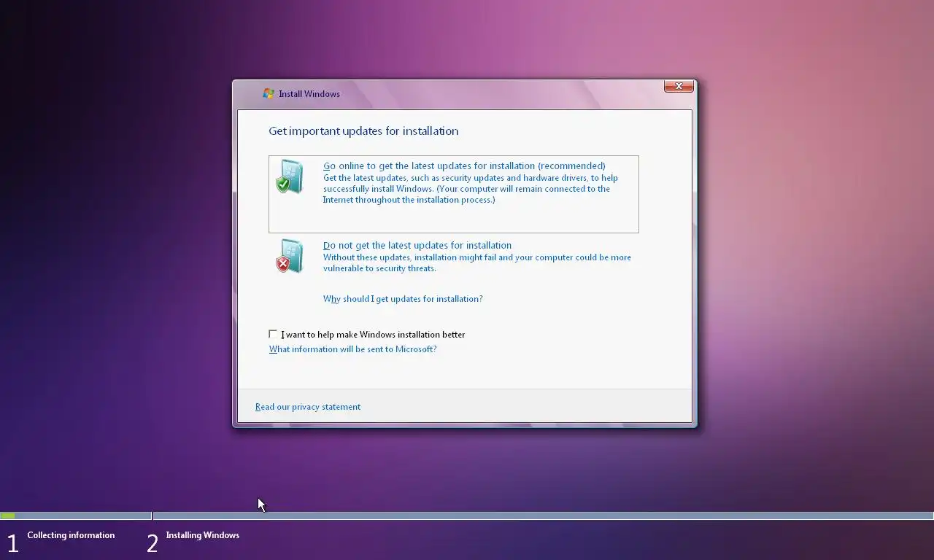Click the recommended option description paragraph

coord(471,189)
